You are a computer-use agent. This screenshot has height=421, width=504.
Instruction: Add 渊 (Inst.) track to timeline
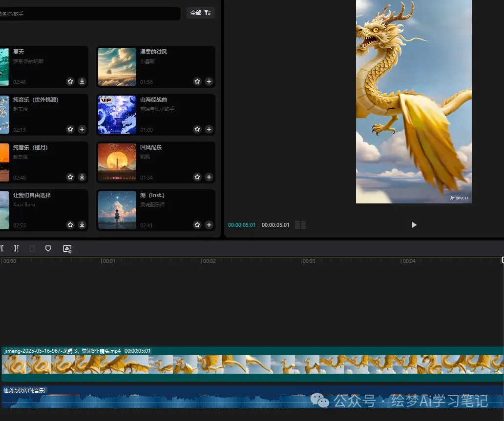coord(209,225)
